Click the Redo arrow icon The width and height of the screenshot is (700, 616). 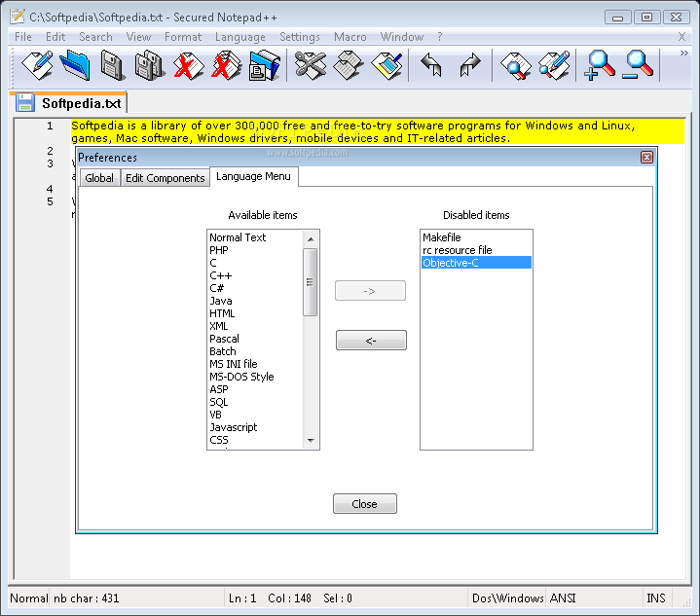(469, 65)
